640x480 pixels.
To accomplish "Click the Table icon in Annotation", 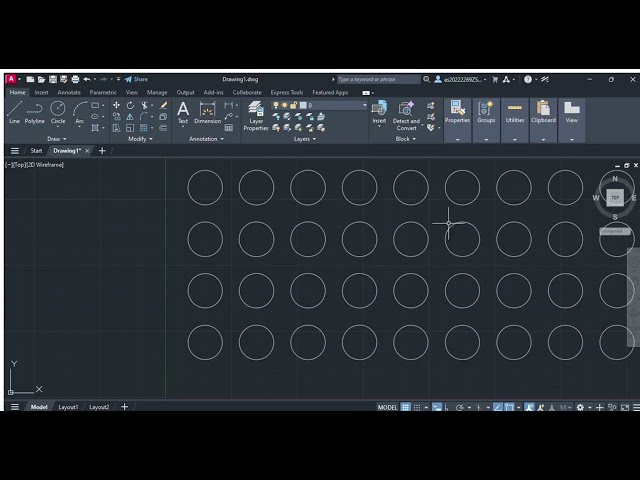I will [x=229, y=128].
